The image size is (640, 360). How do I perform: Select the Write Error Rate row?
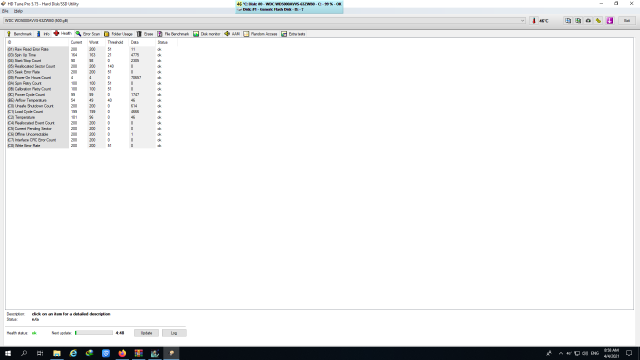92,146
